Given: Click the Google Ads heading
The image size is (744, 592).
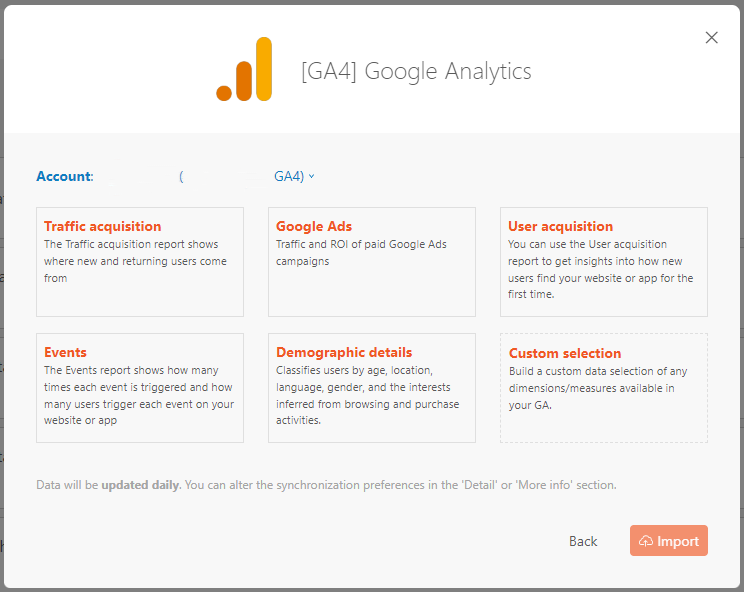Looking at the screenshot, I should tap(314, 226).
